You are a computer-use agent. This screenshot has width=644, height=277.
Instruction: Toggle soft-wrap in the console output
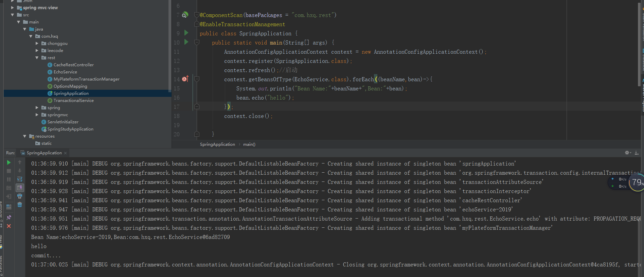point(20,179)
